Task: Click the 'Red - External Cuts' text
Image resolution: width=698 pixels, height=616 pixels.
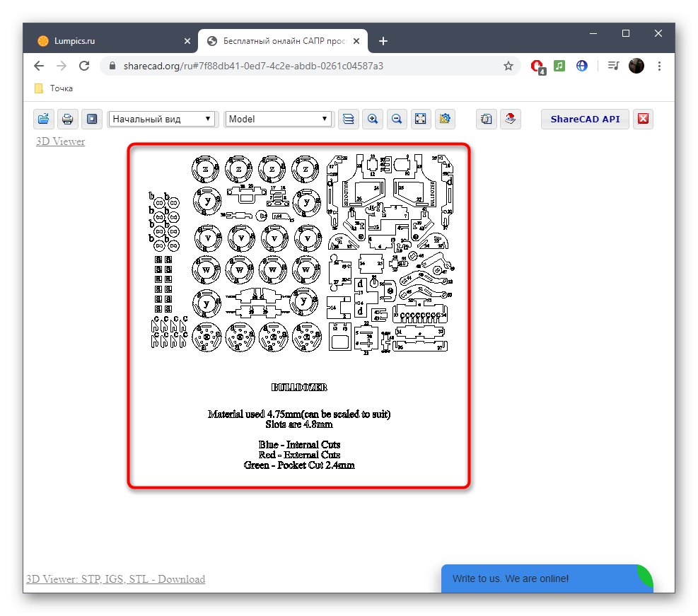Action: pyautogui.click(x=299, y=455)
